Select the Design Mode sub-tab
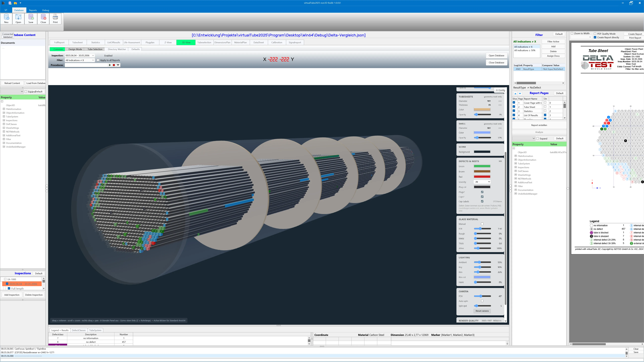Image resolution: width=644 pixels, height=362 pixels. 75,49
